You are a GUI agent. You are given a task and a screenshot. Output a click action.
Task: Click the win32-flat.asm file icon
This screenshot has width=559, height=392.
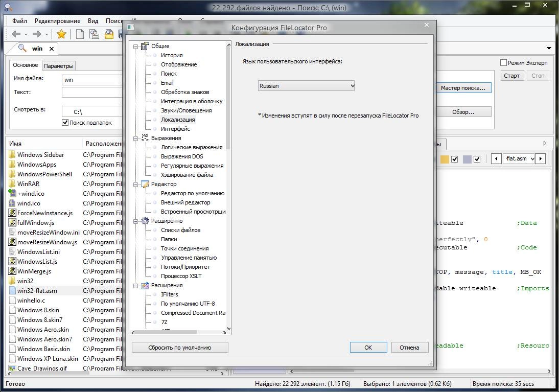click(12, 290)
